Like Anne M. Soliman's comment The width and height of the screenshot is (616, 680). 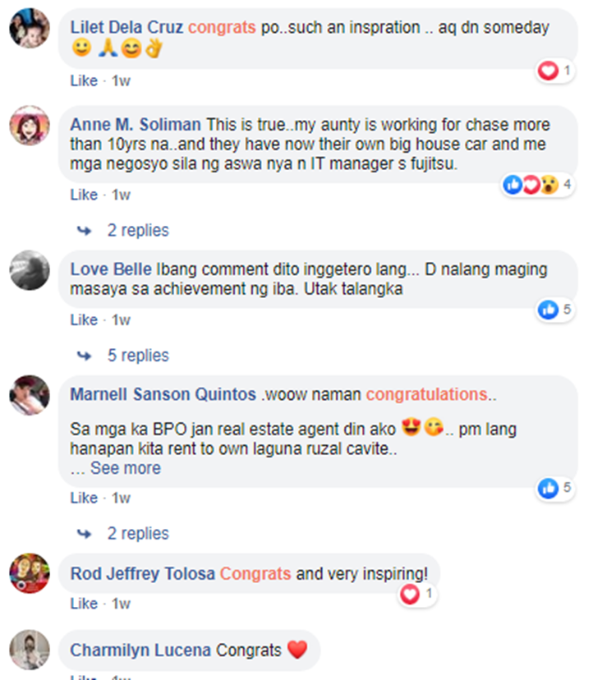click(x=84, y=195)
